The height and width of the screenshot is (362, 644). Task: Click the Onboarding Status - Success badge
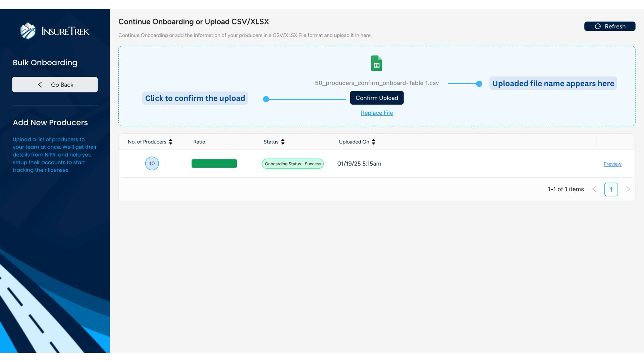tap(292, 164)
